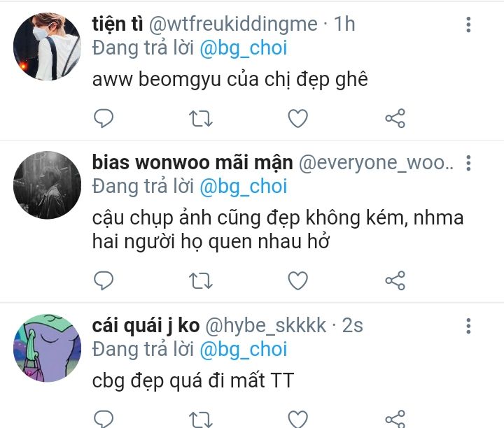The height and width of the screenshot is (428, 504).
Task: Open @bg_choi link in cái quái j ko's reply
Action: point(244,350)
